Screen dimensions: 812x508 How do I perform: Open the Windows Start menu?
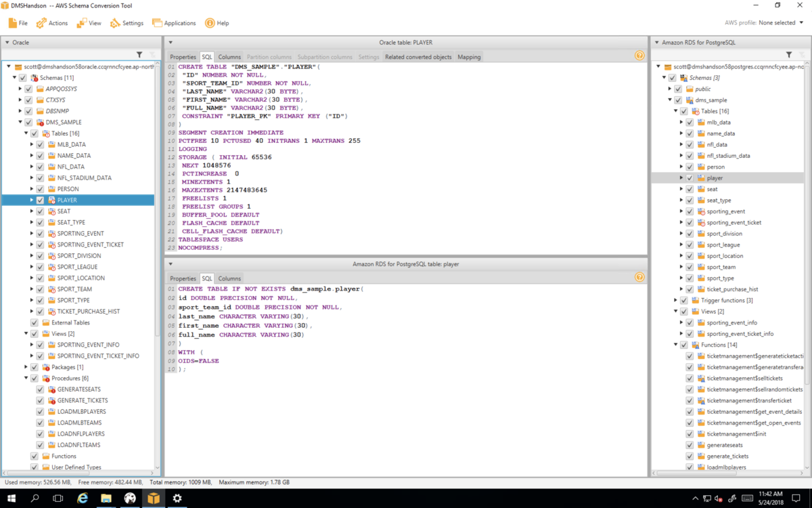point(12,499)
